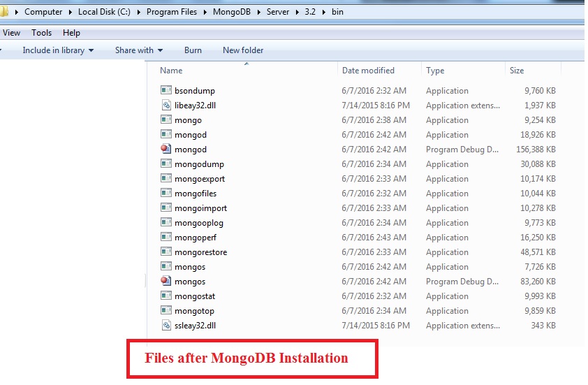Select the libeay32.dll file name
The width and height of the screenshot is (588, 385).
pyautogui.click(x=195, y=105)
